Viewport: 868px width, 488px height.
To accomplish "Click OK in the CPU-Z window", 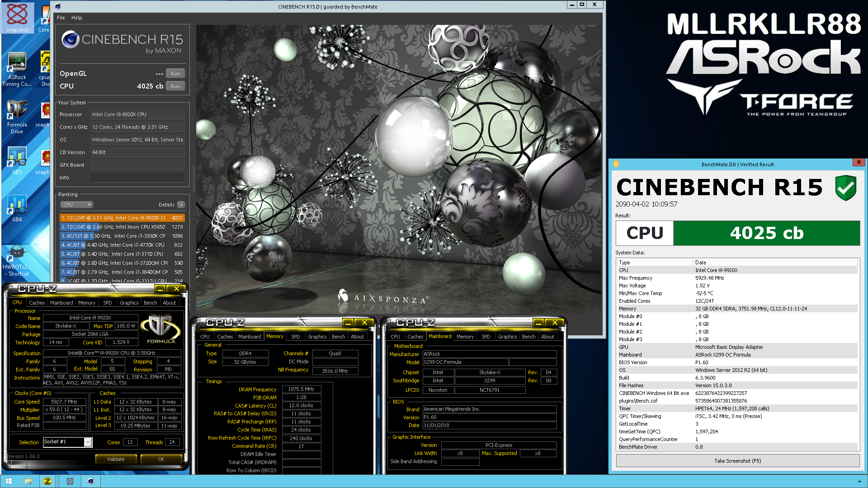I will click(x=161, y=459).
